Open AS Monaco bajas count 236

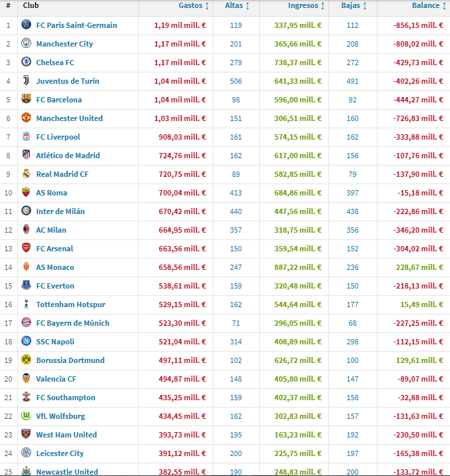point(352,267)
